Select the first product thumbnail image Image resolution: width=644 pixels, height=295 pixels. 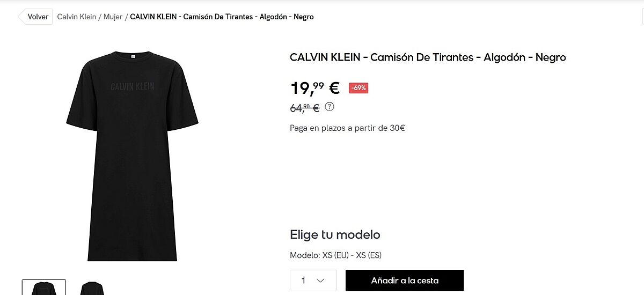pyautogui.click(x=44, y=287)
